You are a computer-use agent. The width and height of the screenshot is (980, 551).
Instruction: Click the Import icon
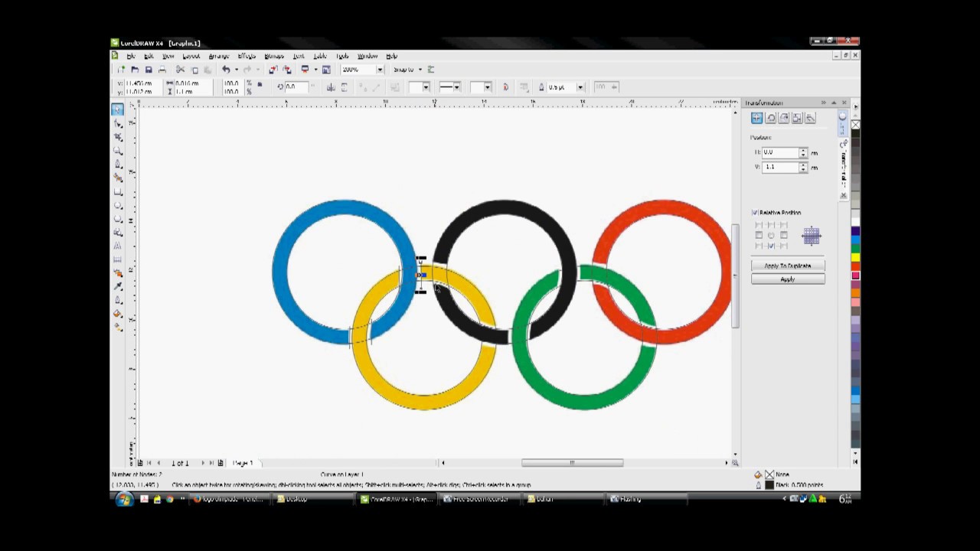273,70
